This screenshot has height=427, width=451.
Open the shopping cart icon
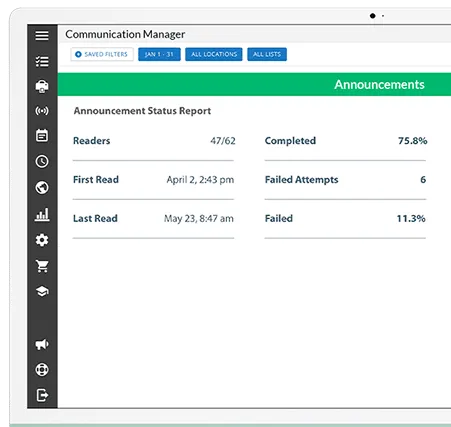tap(42, 266)
